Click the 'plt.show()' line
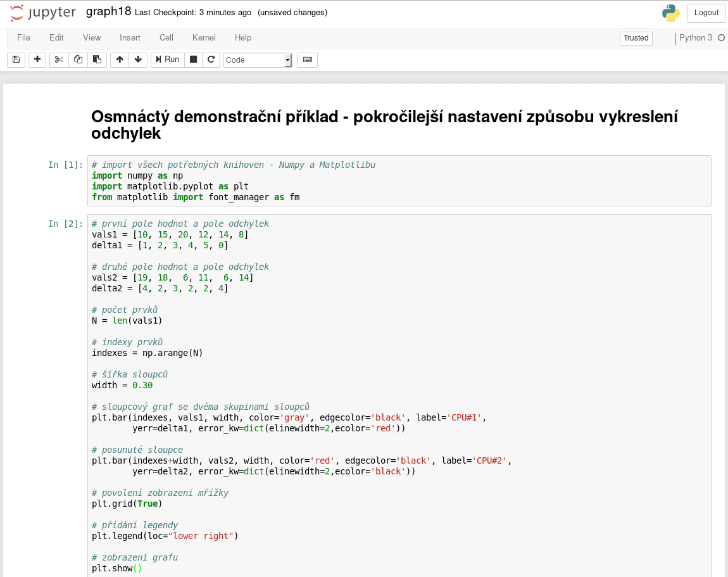This screenshot has height=577, width=728. point(117,568)
